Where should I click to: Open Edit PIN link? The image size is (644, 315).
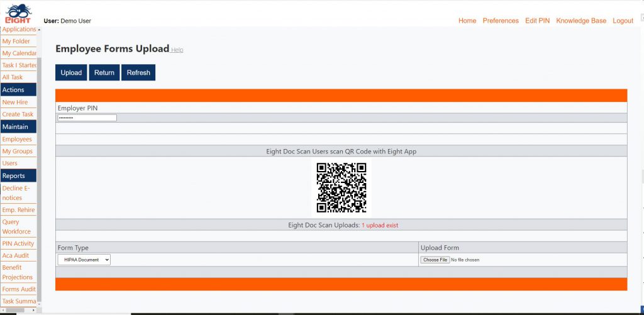tap(537, 21)
